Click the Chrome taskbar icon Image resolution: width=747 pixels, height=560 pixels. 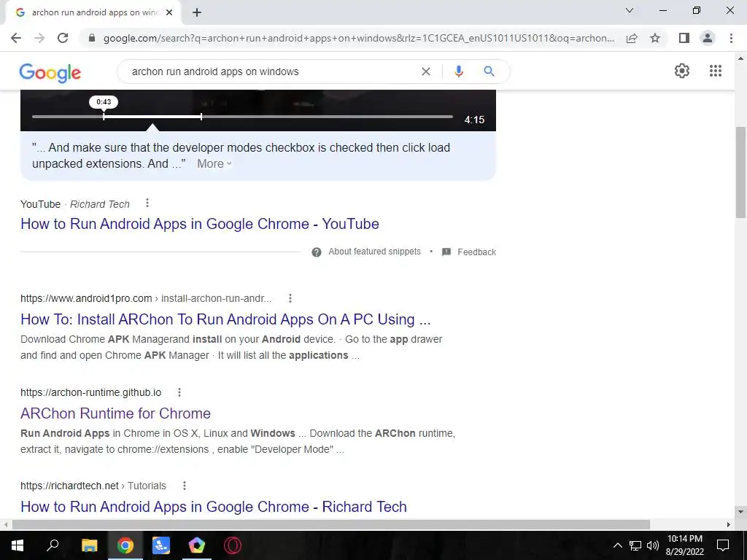[x=125, y=545]
